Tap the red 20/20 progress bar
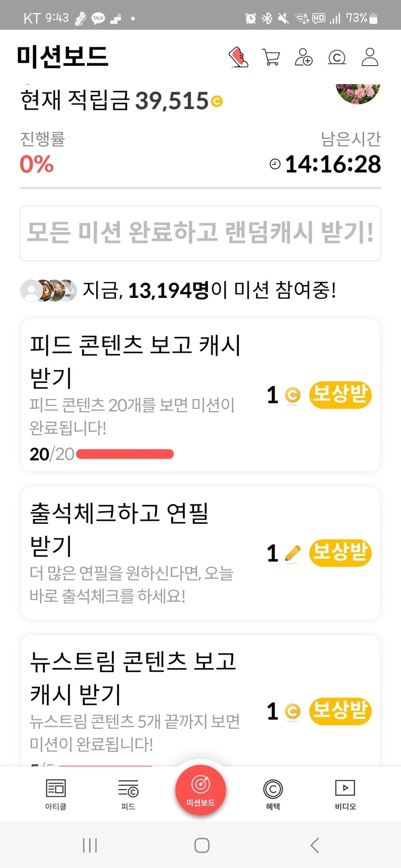The width and height of the screenshot is (401, 868). pyautogui.click(x=125, y=454)
